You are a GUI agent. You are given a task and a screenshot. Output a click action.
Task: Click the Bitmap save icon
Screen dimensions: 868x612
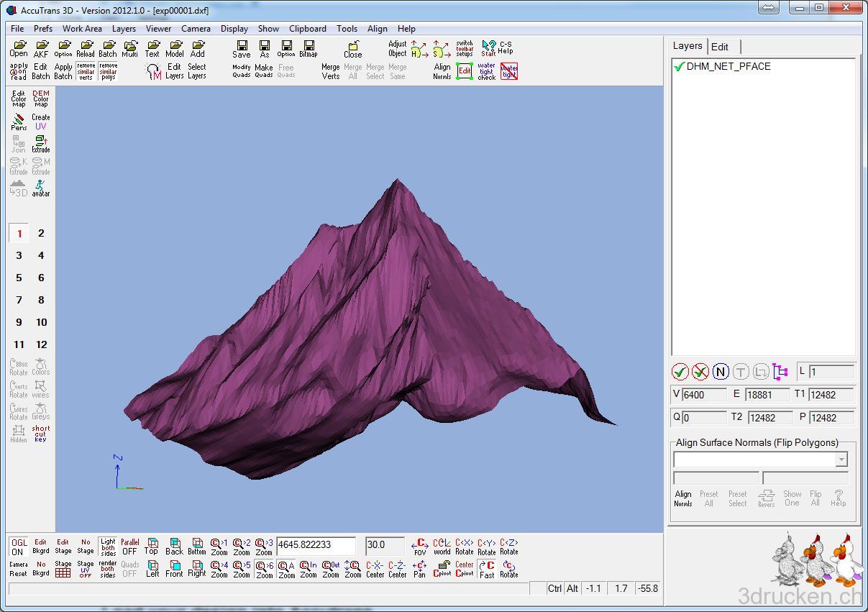coord(309,49)
